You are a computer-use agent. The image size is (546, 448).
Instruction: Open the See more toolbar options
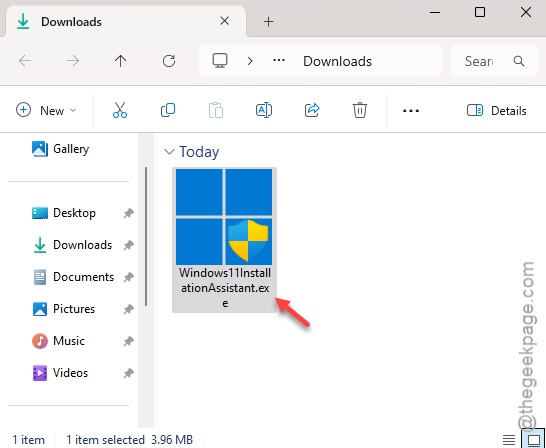point(411,111)
